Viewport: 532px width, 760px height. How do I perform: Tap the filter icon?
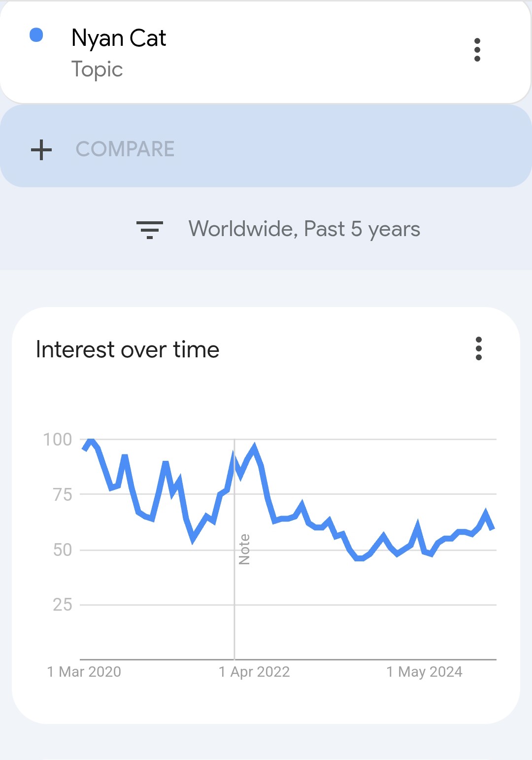[149, 230]
